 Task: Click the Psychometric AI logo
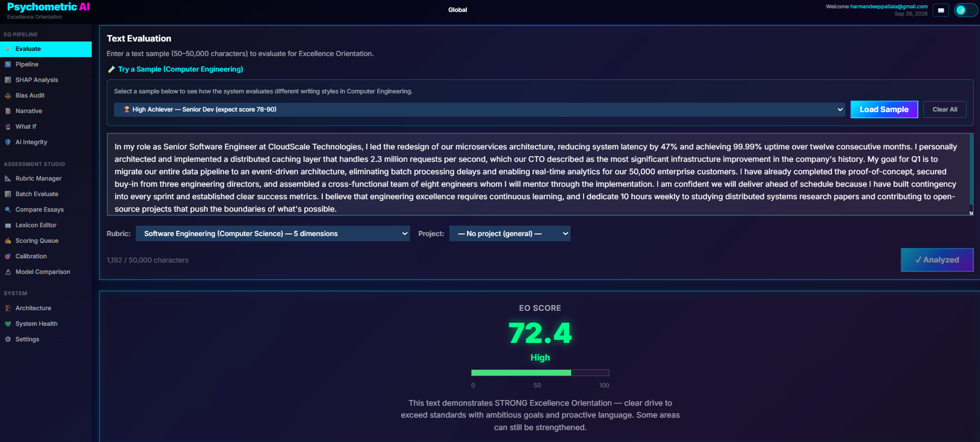(48, 7)
